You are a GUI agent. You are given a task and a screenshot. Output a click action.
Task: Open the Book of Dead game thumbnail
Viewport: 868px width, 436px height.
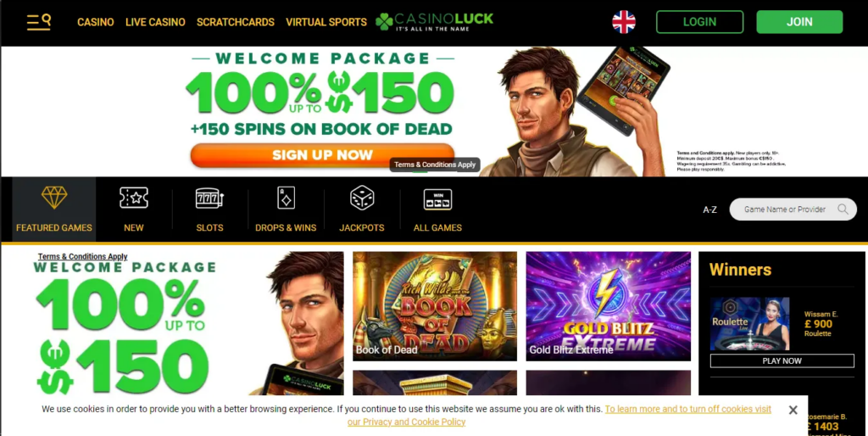click(435, 306)
